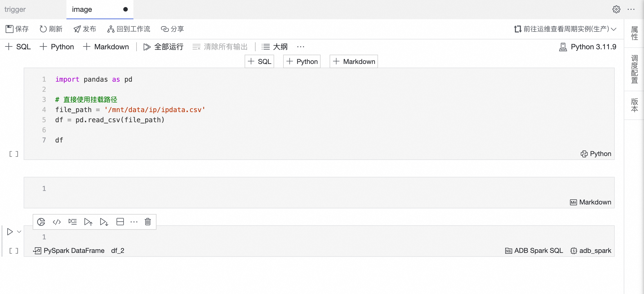Click 保存 to save the notebook
The image size is (644, 294).
[17, 29]
